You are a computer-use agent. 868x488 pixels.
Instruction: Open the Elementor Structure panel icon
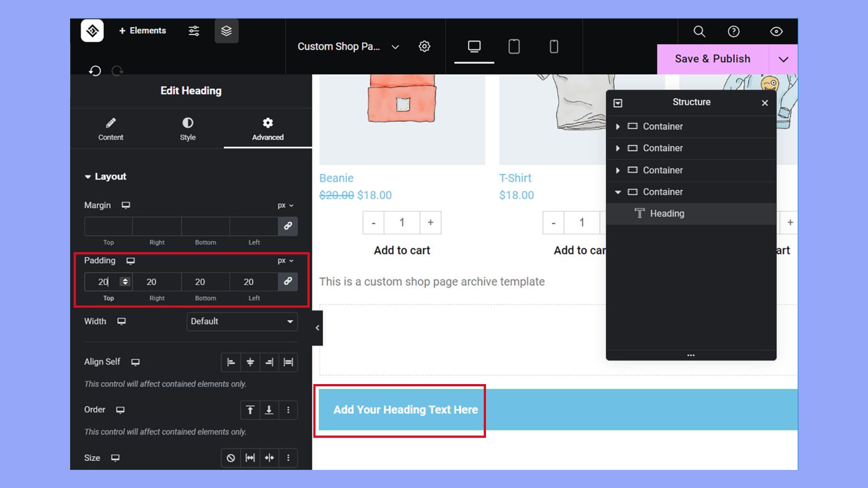[x=227, y=31]
